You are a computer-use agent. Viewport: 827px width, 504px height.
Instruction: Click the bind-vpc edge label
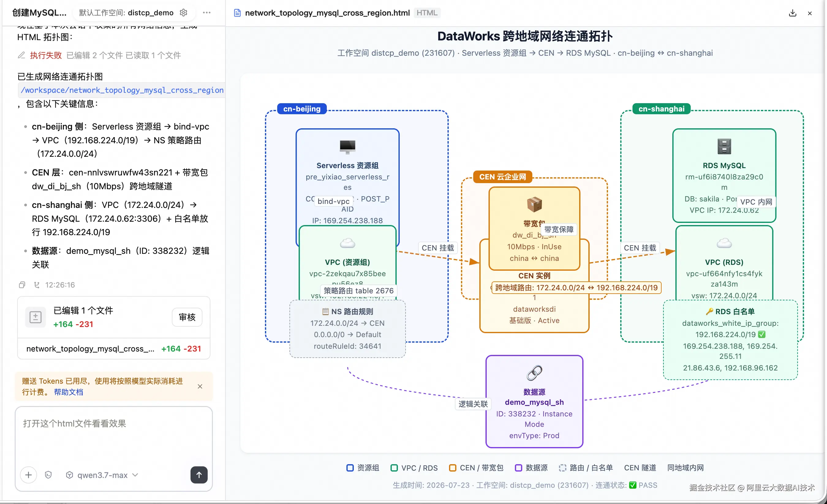334,201
